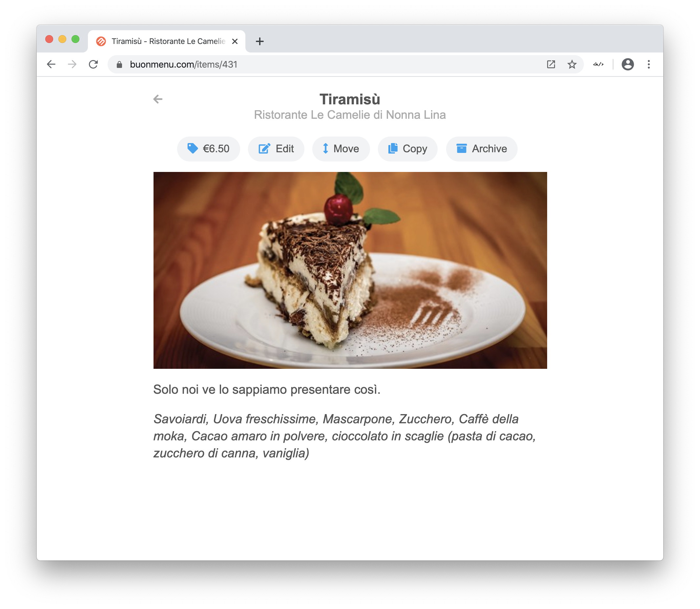View site info via the lock icon
The height and width of the screenshot is (609, 700).
coord(119,64)
